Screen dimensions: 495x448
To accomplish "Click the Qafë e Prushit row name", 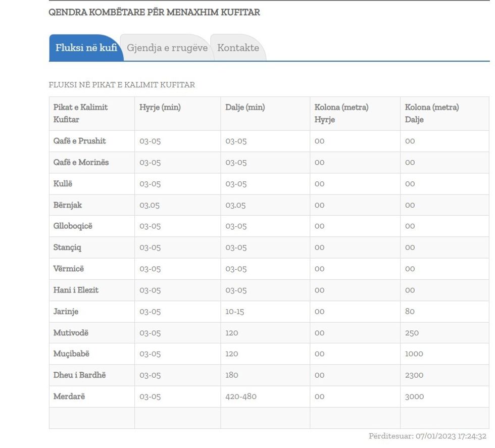I will tap(80, 141).
